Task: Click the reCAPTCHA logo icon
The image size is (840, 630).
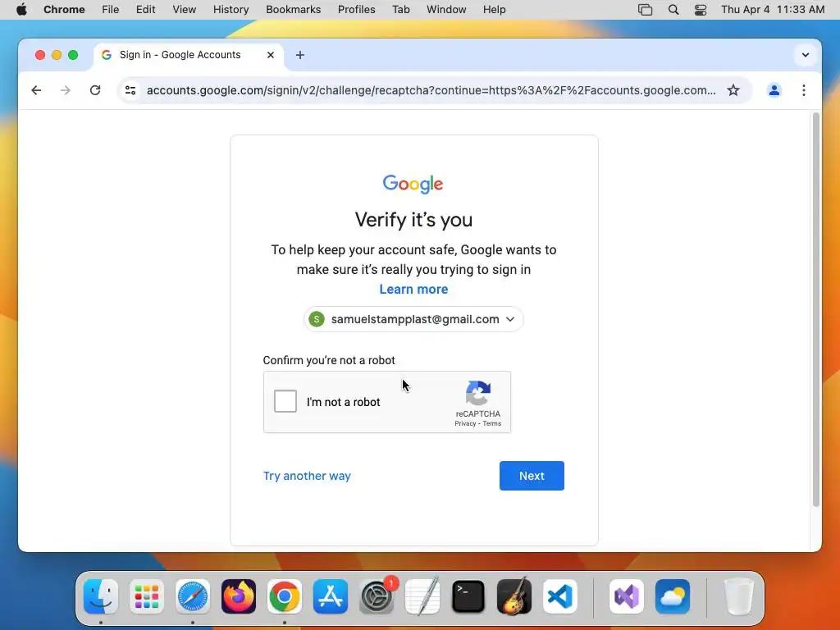Action: [x=478, y=393]
